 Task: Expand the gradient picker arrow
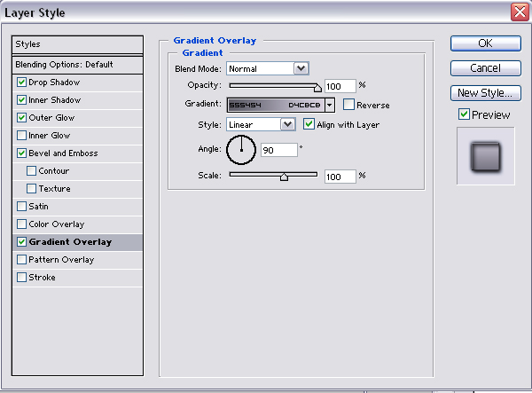[x=329, y=105]
